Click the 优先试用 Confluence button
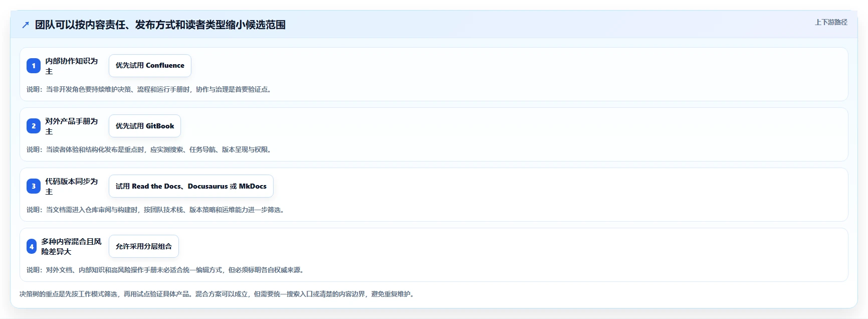The height and width of the screenshot is (319, 868). point(150,66)
